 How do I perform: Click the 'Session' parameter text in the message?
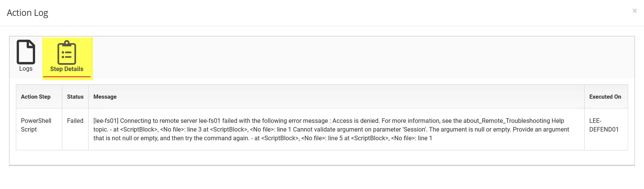point(415,129)
